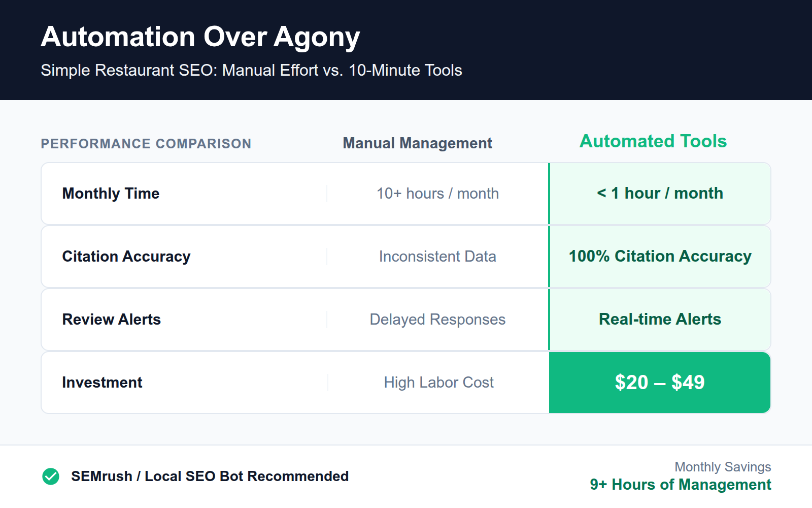This screenshot has width=812, height=508.
Task: Click the Automated Tools column header
Action: point(653,141)
